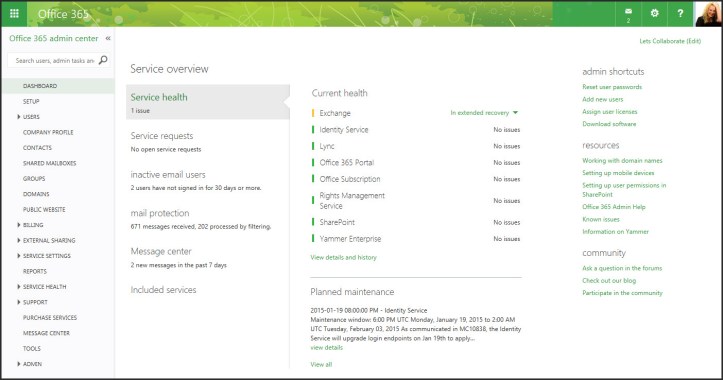Open Setting up mobile devices resource
This screenshot has width=723, height=380.
pyautogui.click(x=618, y=173)
